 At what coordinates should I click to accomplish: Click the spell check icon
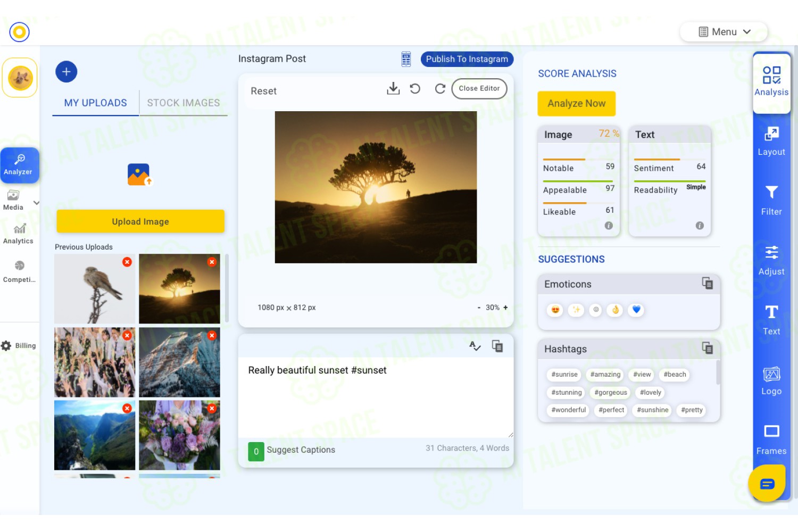[x=475, y=346]
